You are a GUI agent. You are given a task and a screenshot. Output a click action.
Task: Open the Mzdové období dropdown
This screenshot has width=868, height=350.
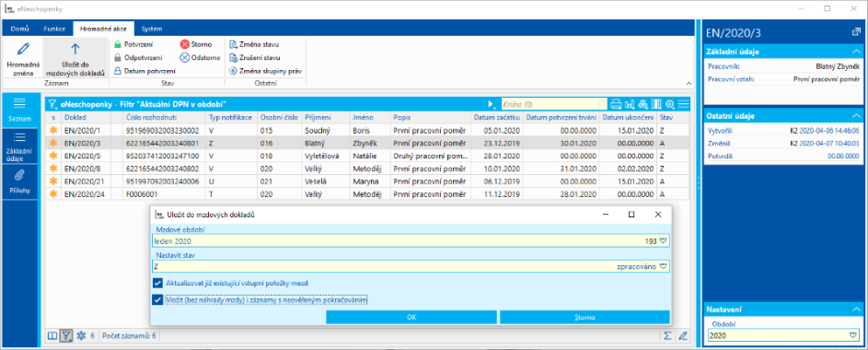664,241
